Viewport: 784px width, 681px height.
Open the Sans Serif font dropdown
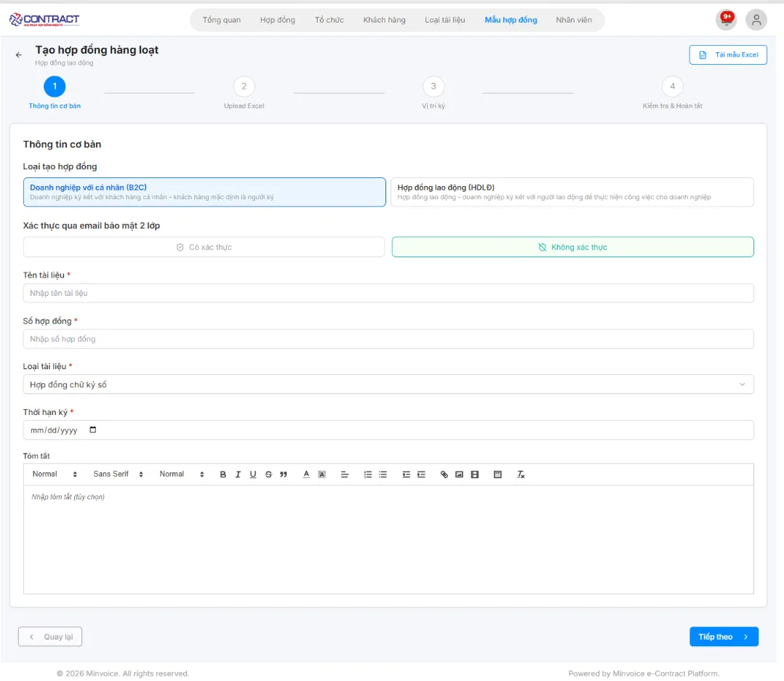tap(118, 475)
